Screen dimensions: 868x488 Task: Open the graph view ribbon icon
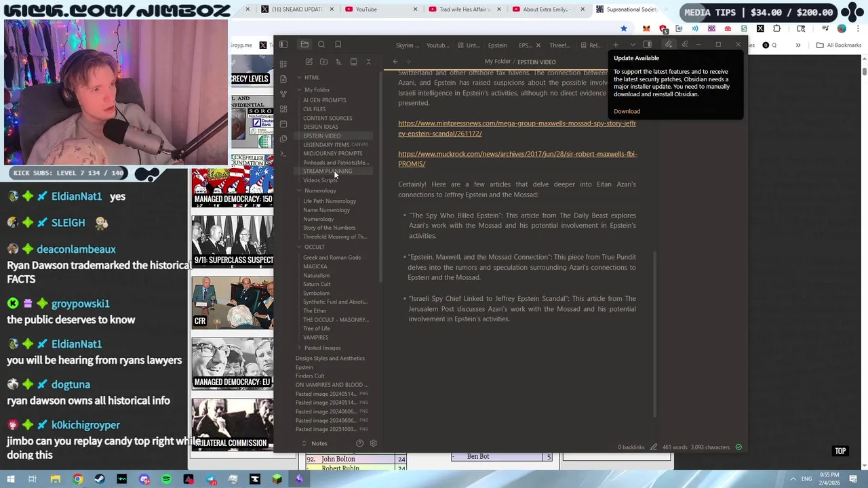(283, 94)
